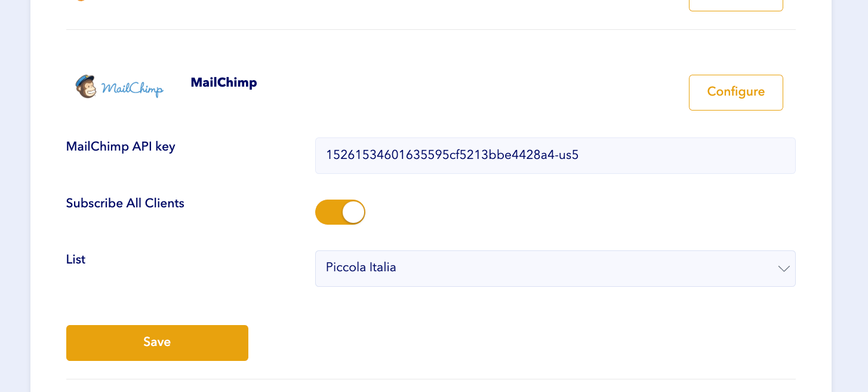Select the Piccola Italia text in List
The height and width of the screenshot is (392, 868).
coord(361,267)
